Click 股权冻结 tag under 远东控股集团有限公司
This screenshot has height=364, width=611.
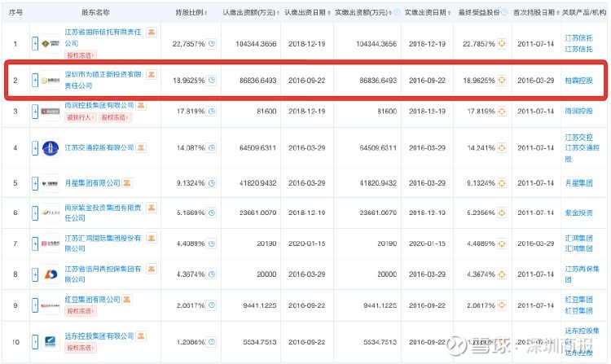click(81, 348)
